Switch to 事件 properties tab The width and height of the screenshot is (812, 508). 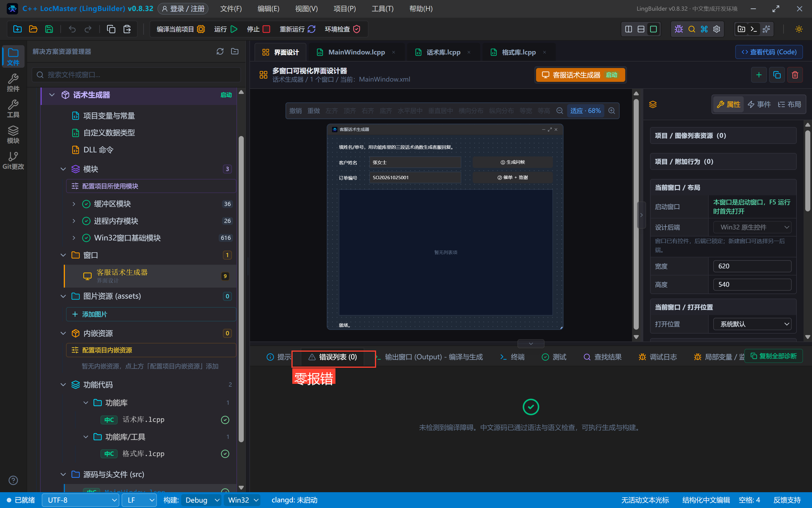[759, 104]
